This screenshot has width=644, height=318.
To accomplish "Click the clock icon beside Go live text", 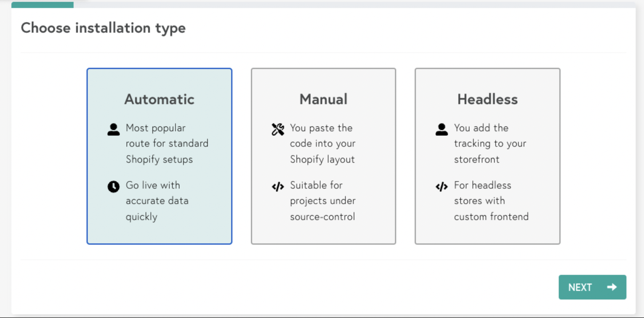I will (113, 186).
